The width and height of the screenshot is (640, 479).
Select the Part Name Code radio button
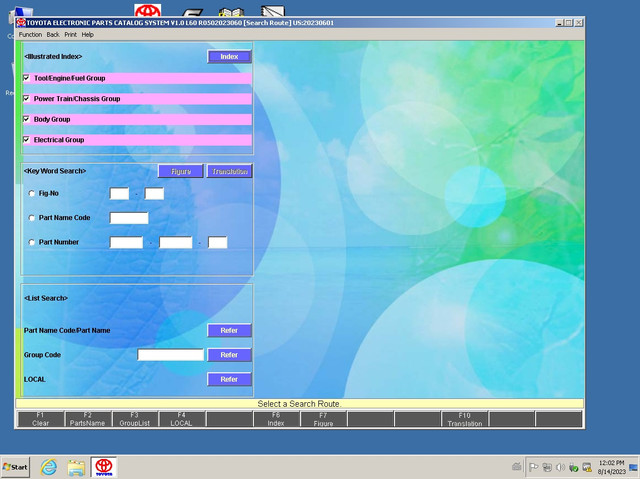click(x=31, y=218)
